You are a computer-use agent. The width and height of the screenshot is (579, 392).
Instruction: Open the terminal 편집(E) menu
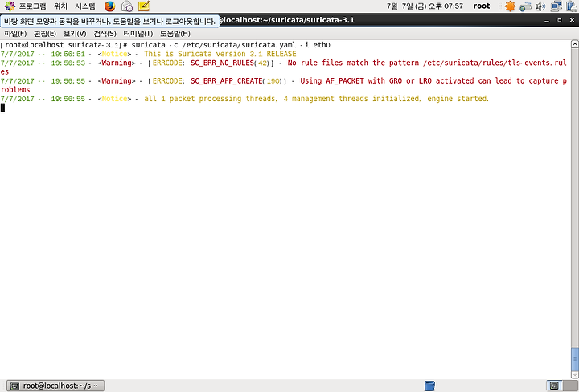point(45,34)
